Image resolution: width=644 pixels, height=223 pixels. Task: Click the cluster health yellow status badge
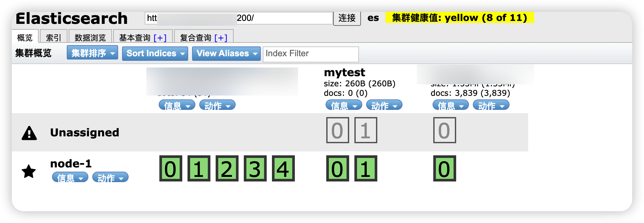click(459, 18)
